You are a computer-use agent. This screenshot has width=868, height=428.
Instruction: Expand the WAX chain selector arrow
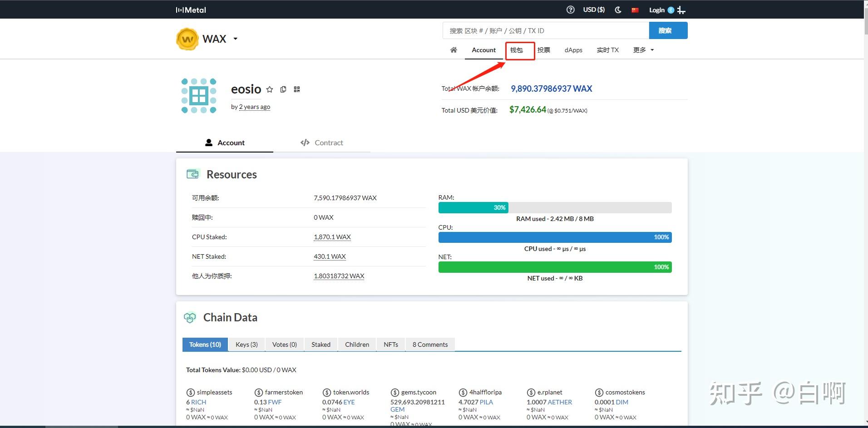click(235, 39)
